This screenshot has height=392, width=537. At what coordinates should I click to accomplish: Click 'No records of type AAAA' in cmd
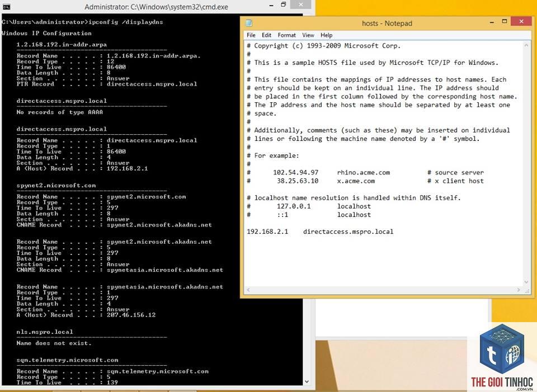[60, 112]
